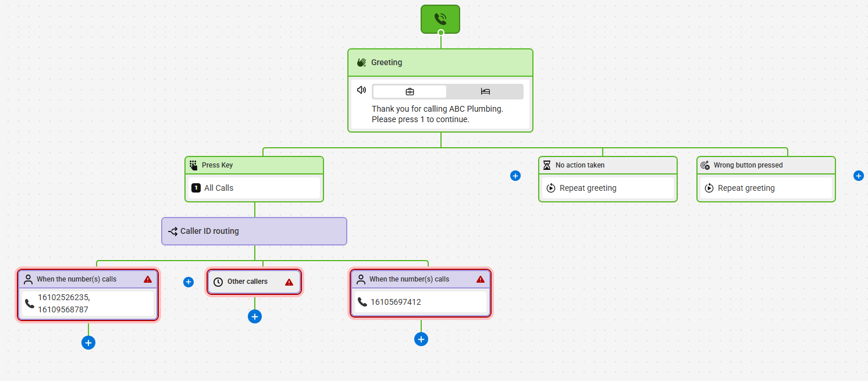Click repeat icon under Wrong button pressed
This screenshot has height=381, width=868.
(x=709, y=188)
